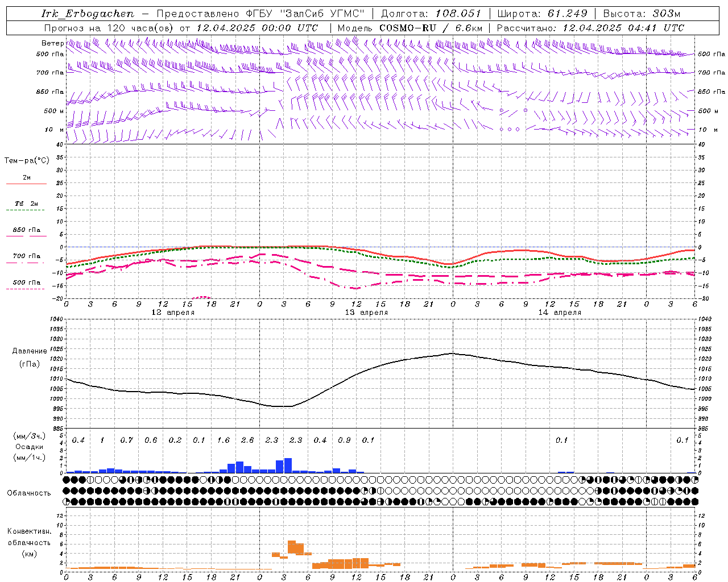
Task: Click the solid red 2м legend line
Action: 26,184
